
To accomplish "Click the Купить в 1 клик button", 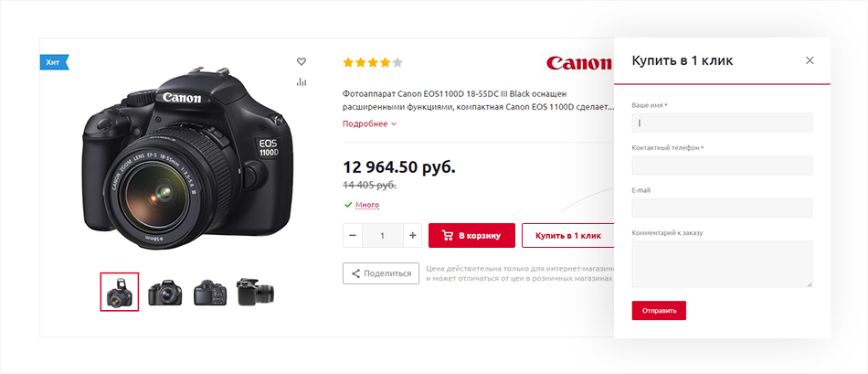I will point(568,236).
